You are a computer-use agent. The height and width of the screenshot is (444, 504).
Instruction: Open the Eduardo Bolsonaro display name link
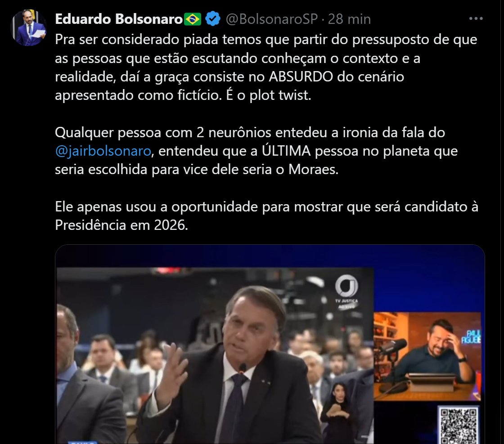119,19
